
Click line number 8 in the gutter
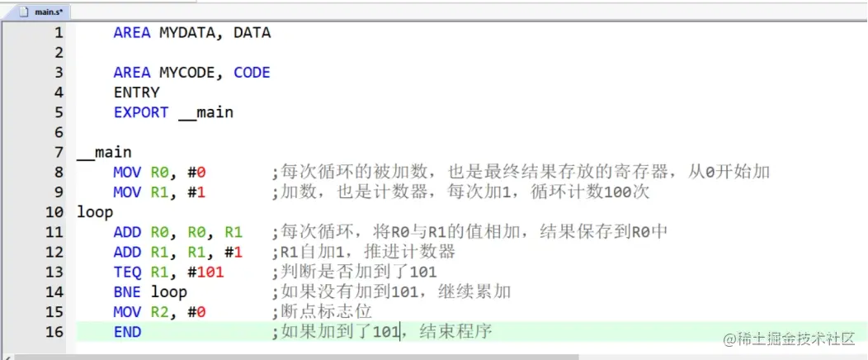point(59,173)
